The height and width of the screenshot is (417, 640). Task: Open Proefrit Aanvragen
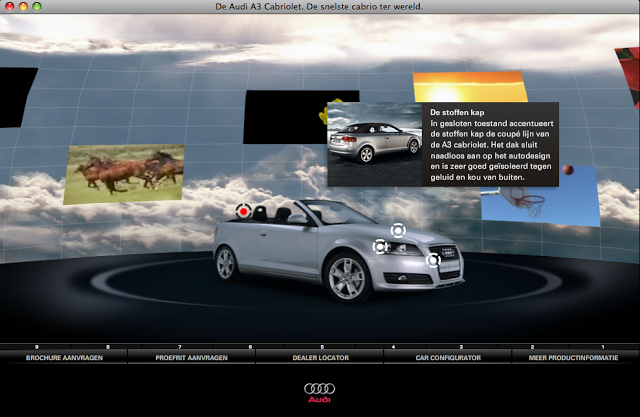[x=191, y=358]
